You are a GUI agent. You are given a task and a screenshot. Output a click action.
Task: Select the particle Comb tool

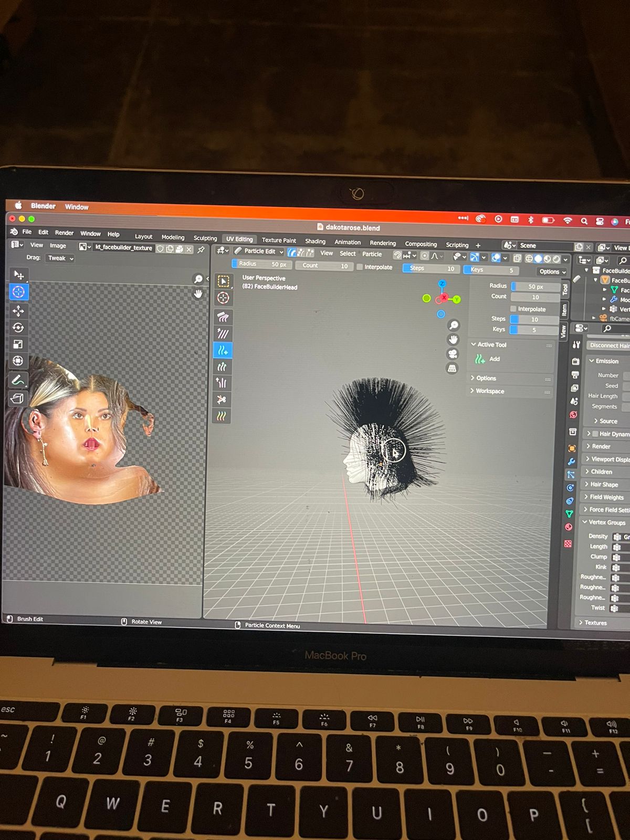[223, 317]
